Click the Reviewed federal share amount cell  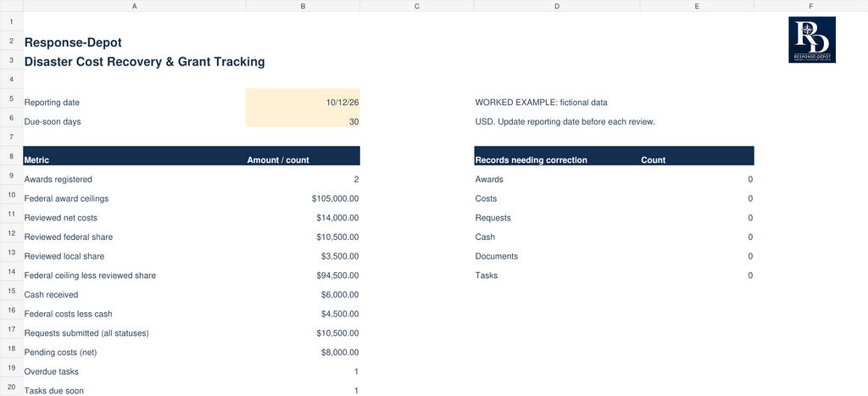pos(303,232)
